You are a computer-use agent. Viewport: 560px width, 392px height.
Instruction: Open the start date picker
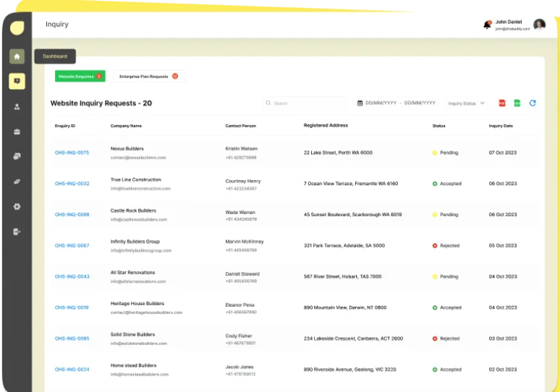click(380, 103)
